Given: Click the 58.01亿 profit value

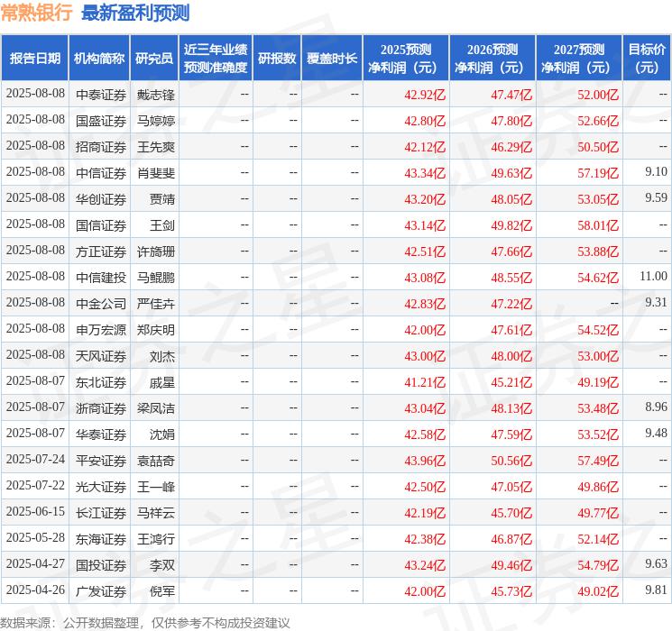Looking at the screenshot, I should coord(598,225).
